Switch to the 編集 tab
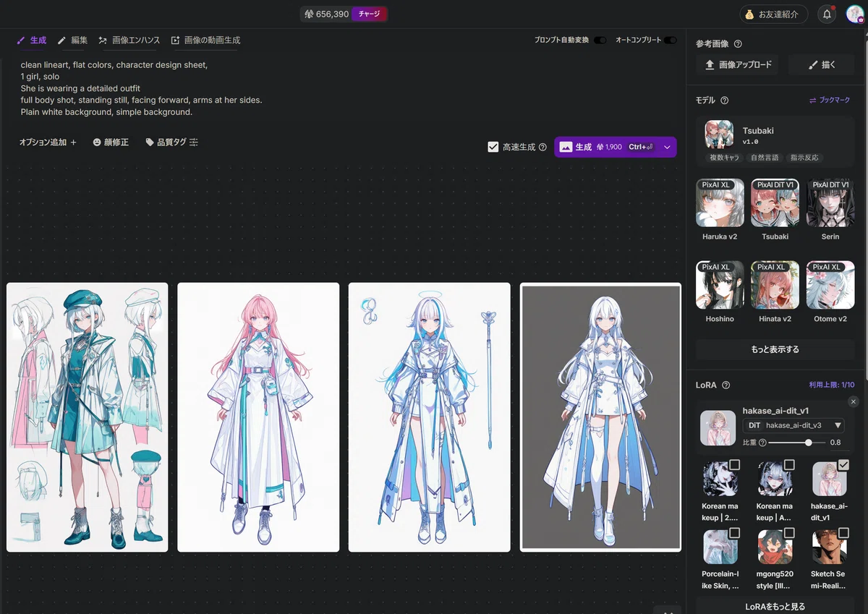Viewport: 868px width, 614px height. pyautogui.click(x=72, y=40)
